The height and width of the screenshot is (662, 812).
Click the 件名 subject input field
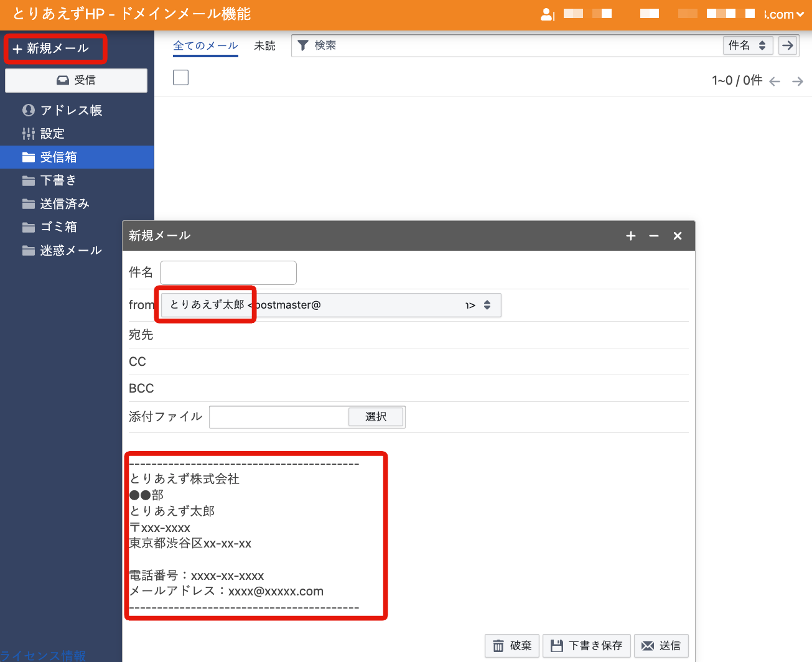click(x=228, y=273)
